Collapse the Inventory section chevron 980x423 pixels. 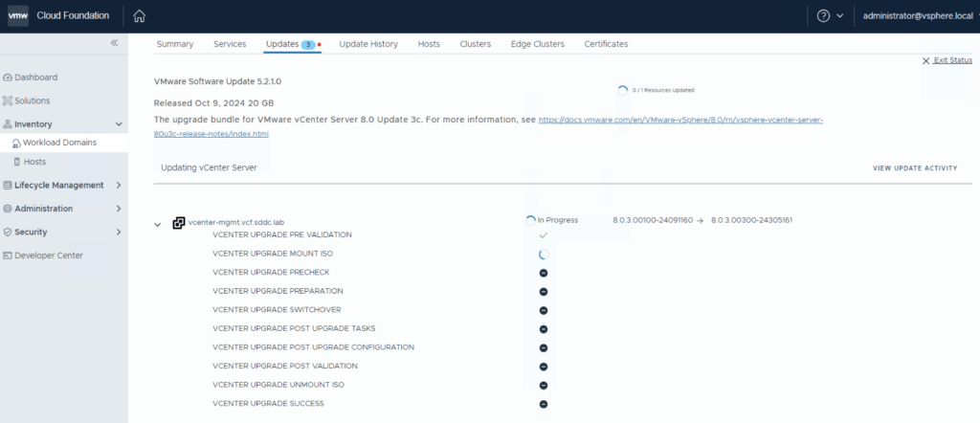(x=119, y=124)
